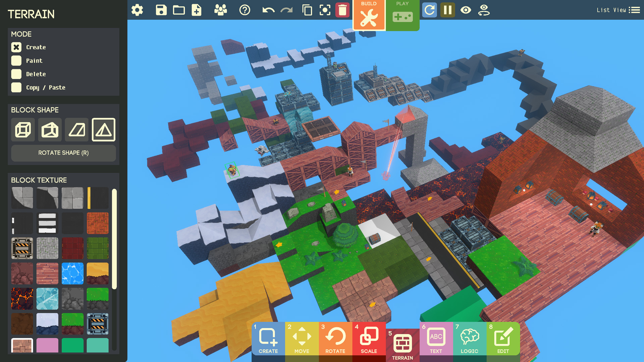
Task: Click the Rotate Shape button
Action: (64, 153)
